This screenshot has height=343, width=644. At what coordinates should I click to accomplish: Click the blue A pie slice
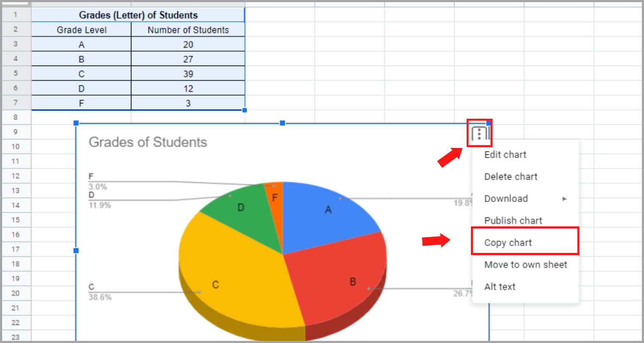pos(328,209)
